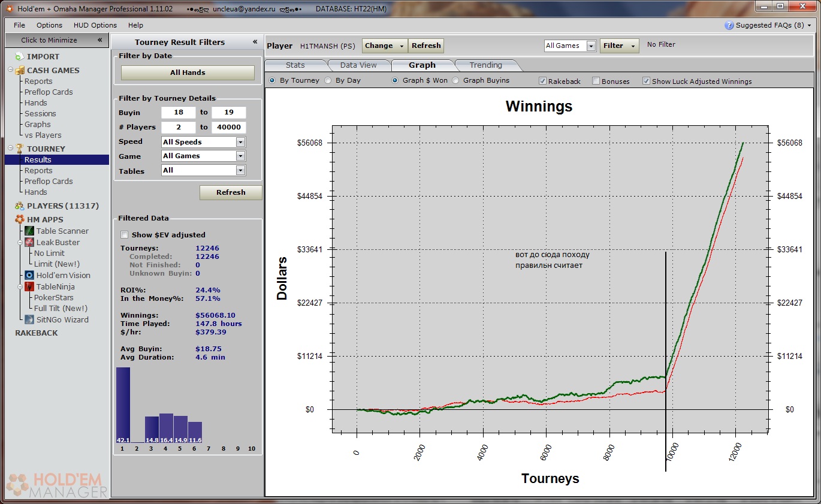Click the green IMPORT icon
The width and height of the screenshot is (821, 504).
pos(20,56)
